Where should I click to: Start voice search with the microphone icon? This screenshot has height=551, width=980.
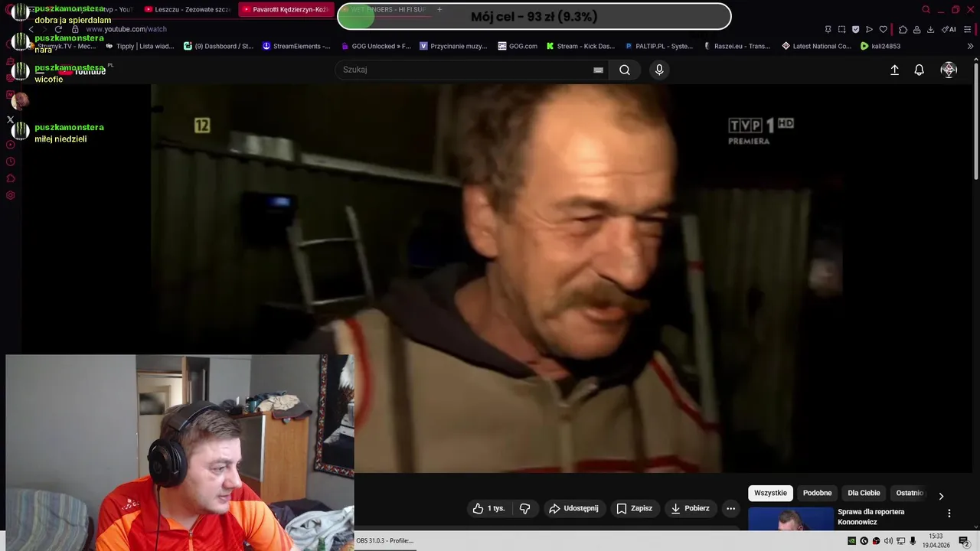(x=659, y=70)
